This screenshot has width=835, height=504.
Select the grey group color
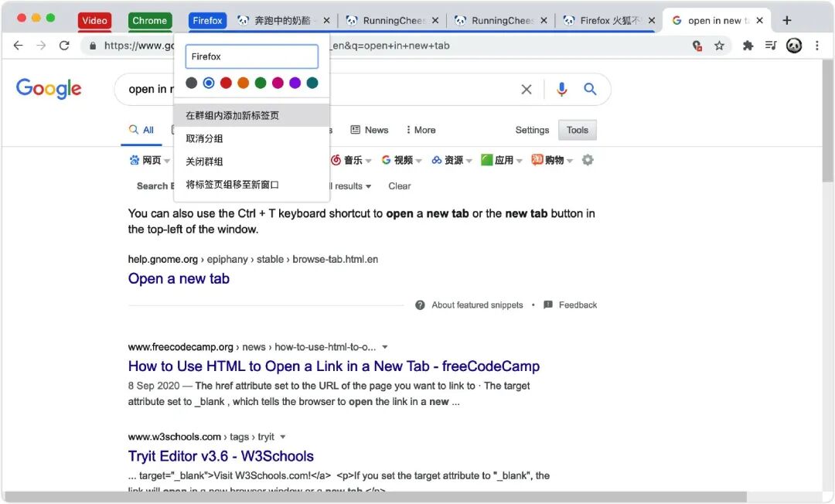pyautogui.click(x=191, y=83)
